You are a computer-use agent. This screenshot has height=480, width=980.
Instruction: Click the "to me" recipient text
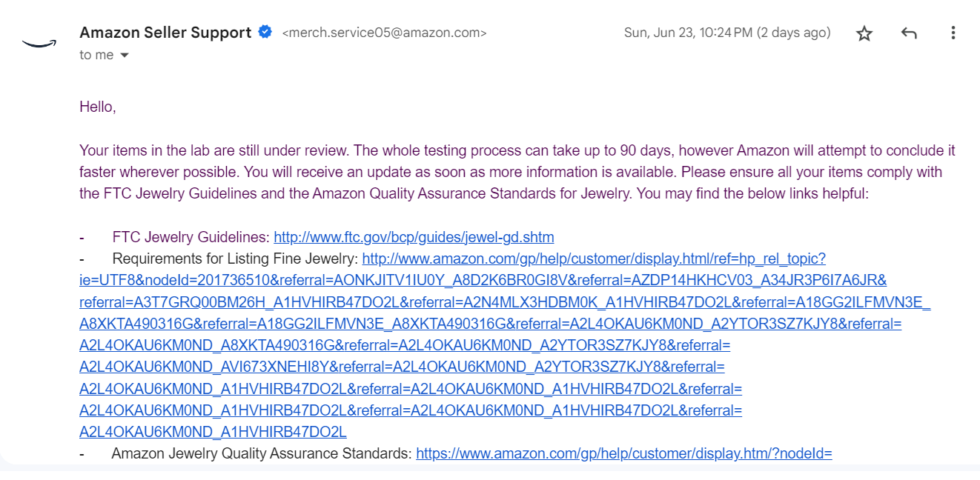point(96,56)
